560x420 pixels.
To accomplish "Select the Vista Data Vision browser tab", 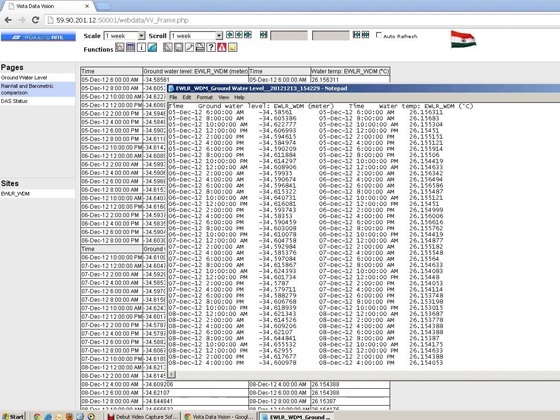I will point(48,6).
